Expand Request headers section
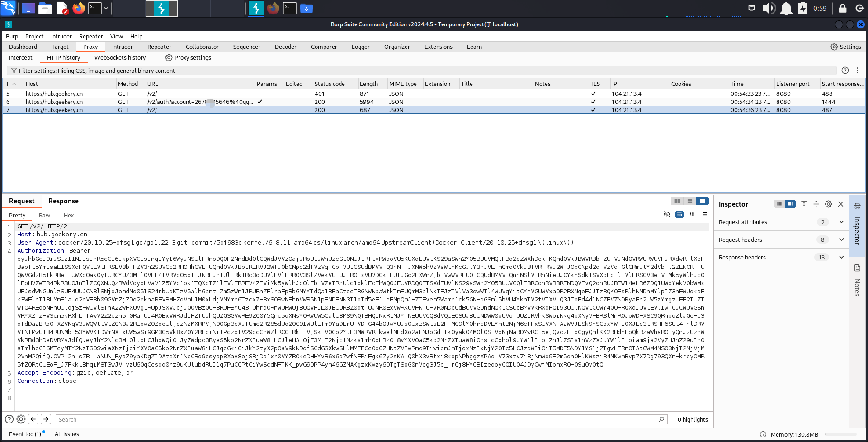This screenshot has height=442, width=868. (841, 240)
